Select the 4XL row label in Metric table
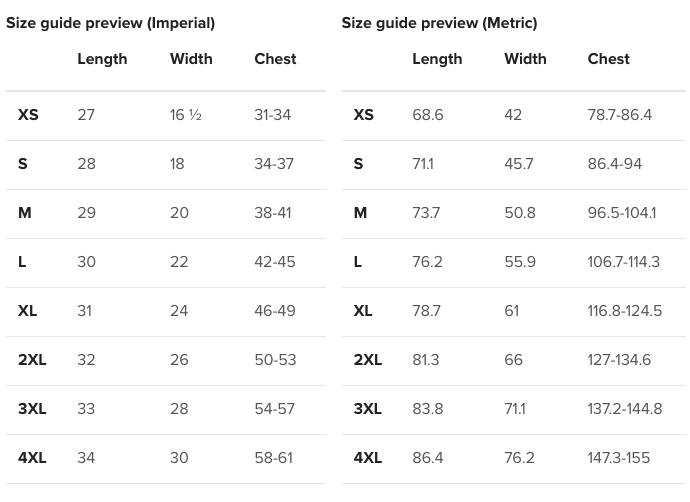690x502 pixels. pos(367,458)
